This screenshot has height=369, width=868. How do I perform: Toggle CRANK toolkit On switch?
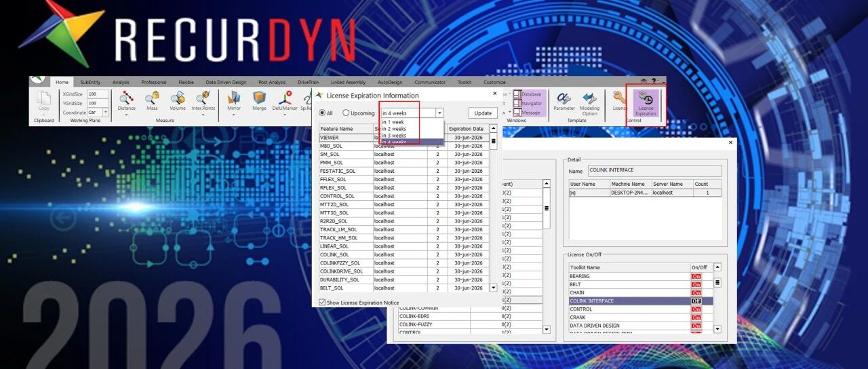[x=696, y=317]
